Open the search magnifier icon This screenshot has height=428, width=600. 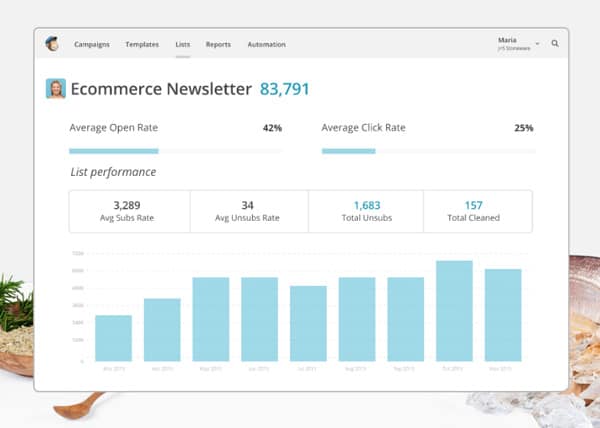pos(555,44)
